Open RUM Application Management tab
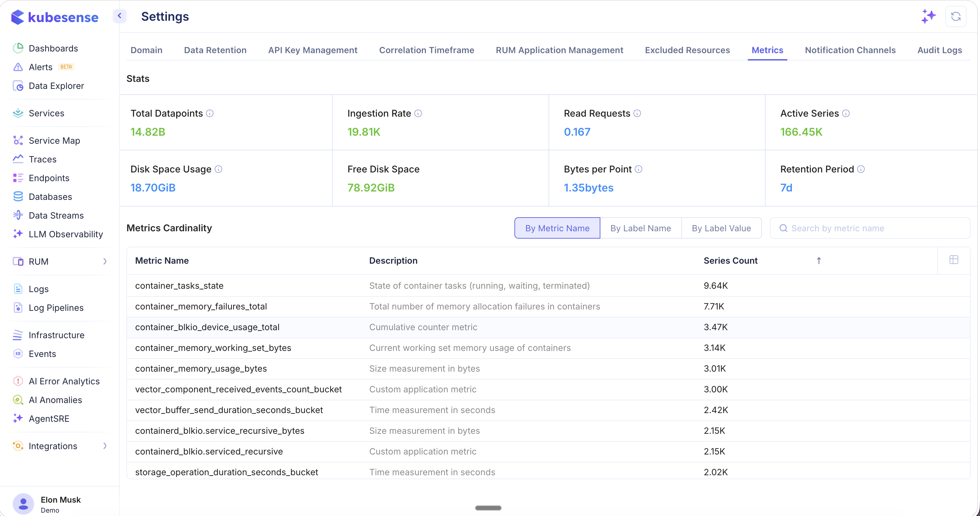Viewport: 980px width, 516px height. [559, 50]
